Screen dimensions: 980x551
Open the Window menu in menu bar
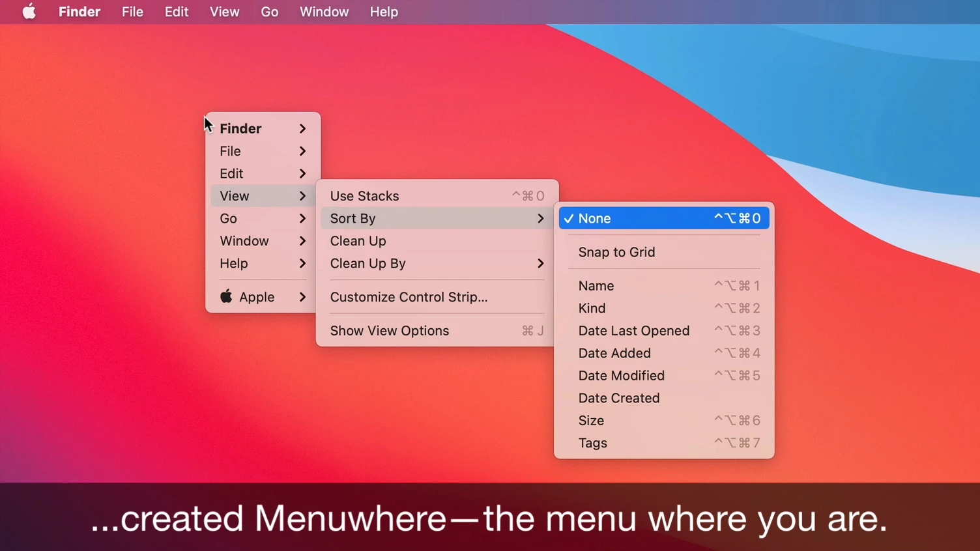tap(324, 12)
